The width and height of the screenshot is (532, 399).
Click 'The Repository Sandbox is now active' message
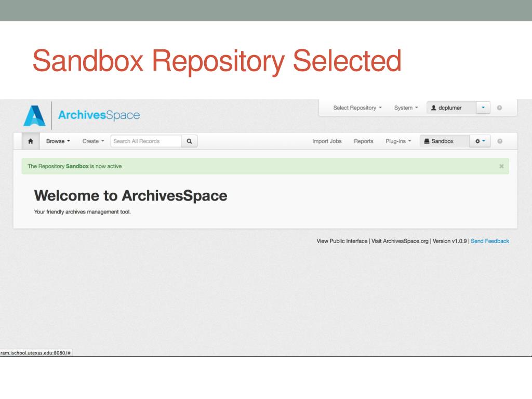(x=75, y=166)
